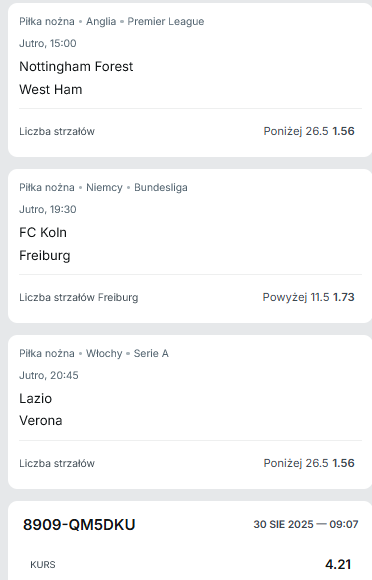Click the Liczba strzałów market in Nottingham card
This screenshot has height=580, width=372.
pyautogui.click(x=57, y=131)
